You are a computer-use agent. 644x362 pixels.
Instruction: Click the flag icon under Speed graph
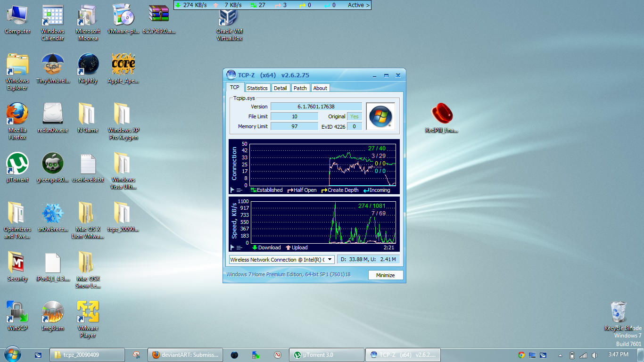click(232, 247)
